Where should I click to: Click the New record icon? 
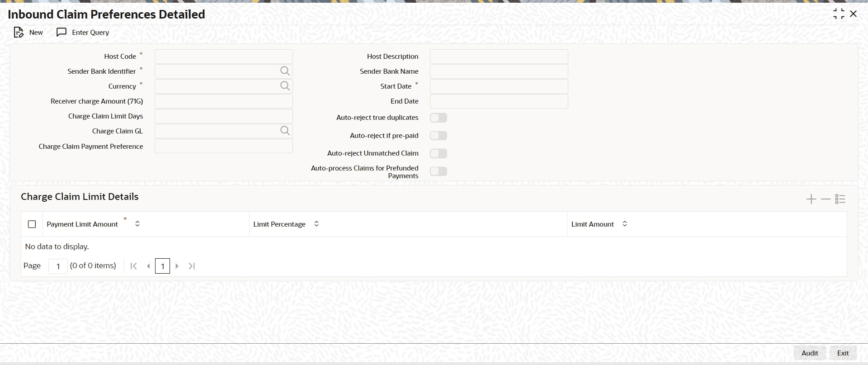(x=19, y=33)
